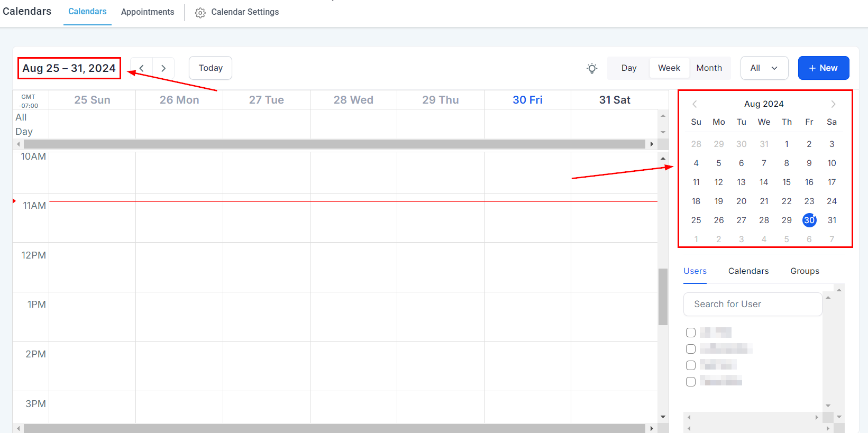Show previous month in mini calendar
Image resolution: width=868 pixels, height=433 pixels.
pyautogui.click(x=695, y=104)
